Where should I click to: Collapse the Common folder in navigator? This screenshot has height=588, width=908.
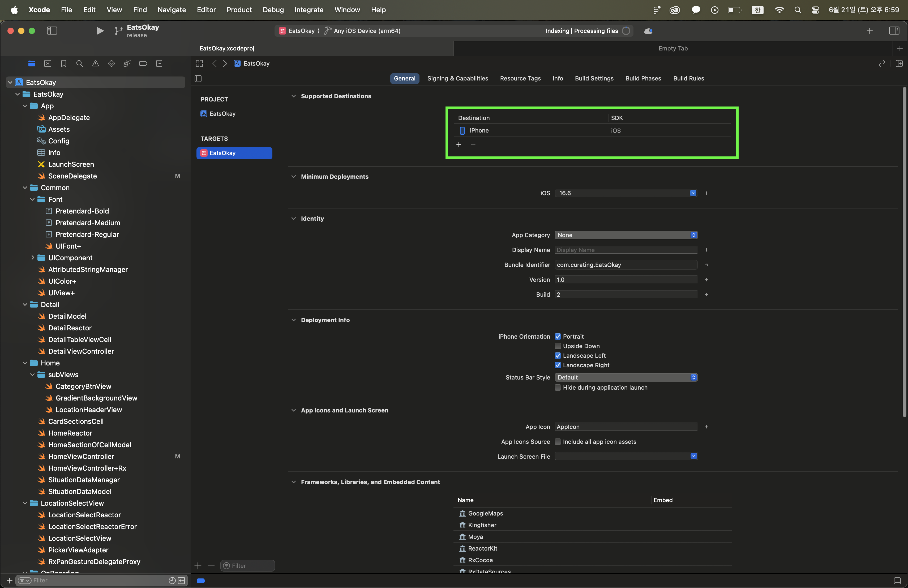pyautogui.click(x=25, y=188)
